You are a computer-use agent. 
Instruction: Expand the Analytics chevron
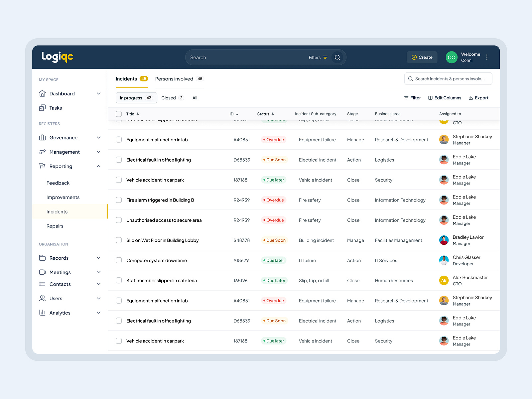(x=99, y=313)
